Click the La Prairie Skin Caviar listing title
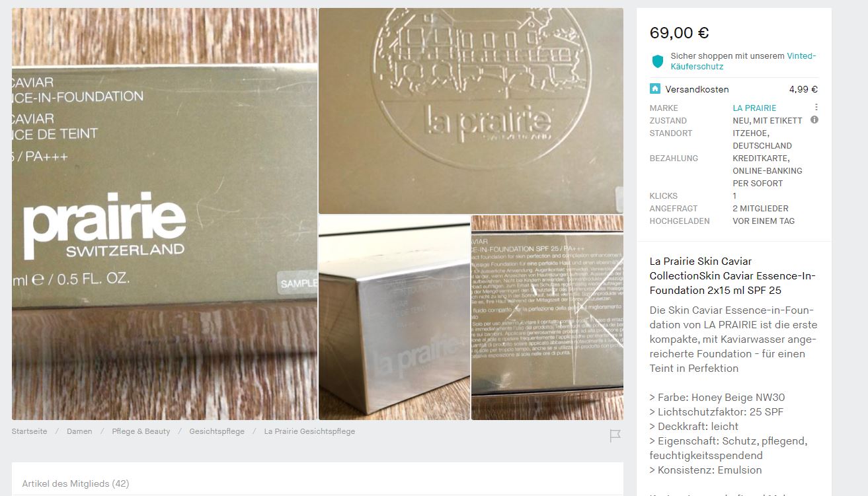This screenshot has height=496, width=868. click(732, 275)
